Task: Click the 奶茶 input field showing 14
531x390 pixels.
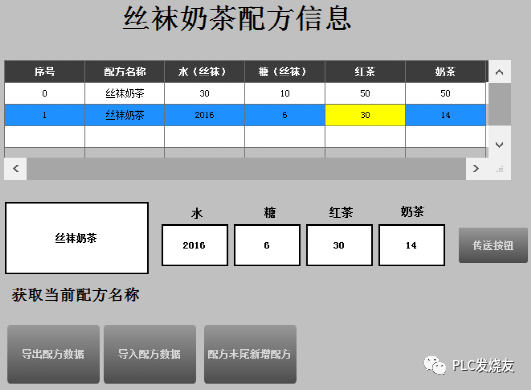Action: 411,245
